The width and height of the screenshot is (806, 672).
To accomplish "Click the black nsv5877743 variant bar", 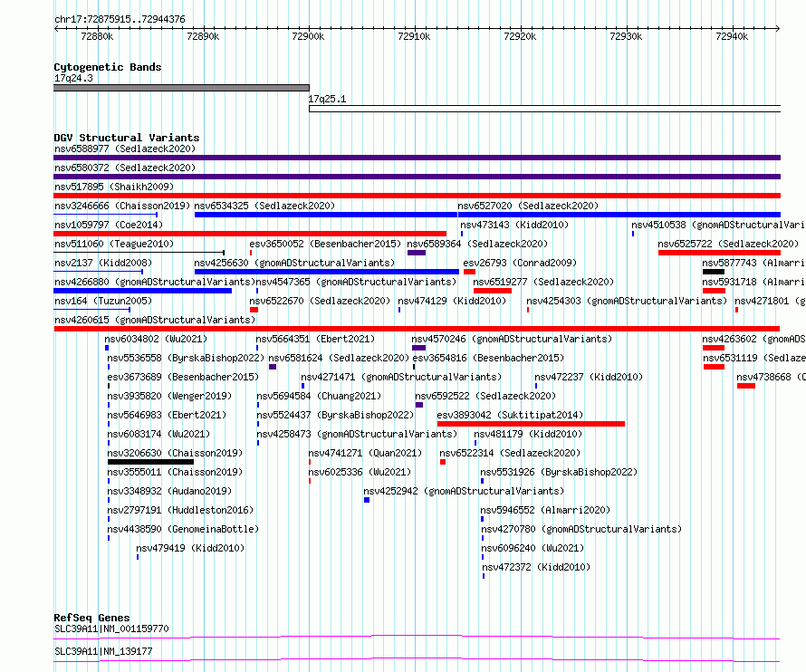I will (714, 272).
